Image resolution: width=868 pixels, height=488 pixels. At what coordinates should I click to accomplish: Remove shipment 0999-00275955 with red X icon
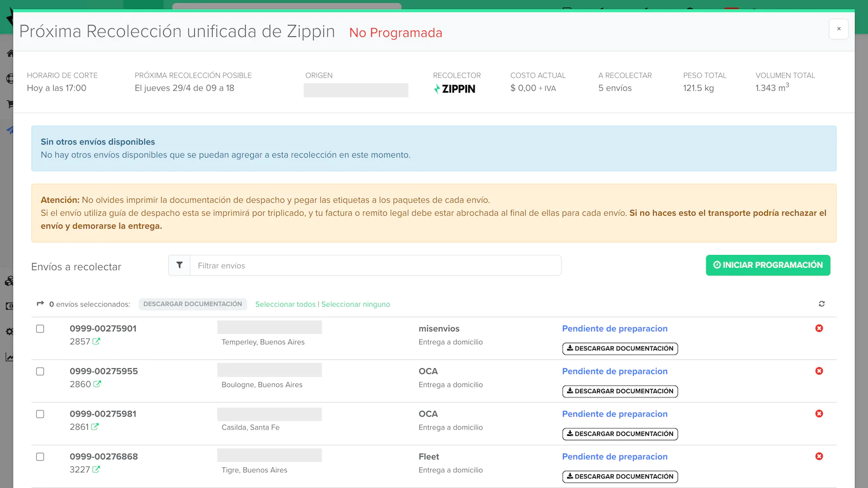[819, 371]
